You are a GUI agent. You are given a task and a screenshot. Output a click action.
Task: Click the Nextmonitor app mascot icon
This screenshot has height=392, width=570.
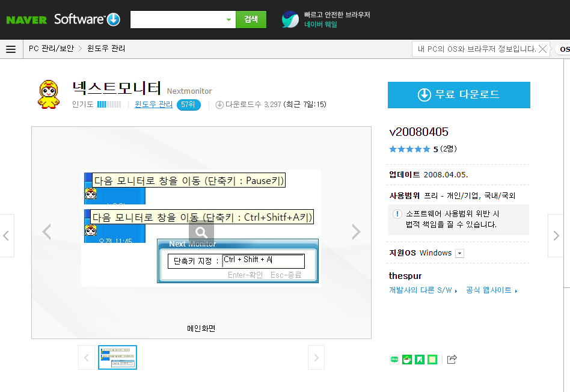[x=49, y=94]
